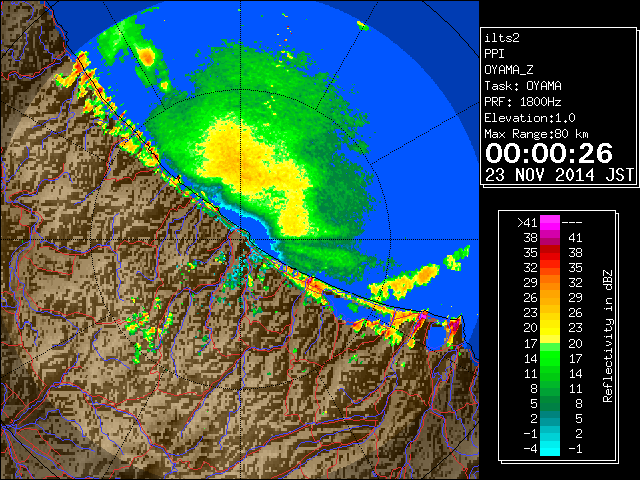Pick the cyan -4 dBZ legend swatch
The width and height of the screenshot is (640, 480).
tap(550, 448)
